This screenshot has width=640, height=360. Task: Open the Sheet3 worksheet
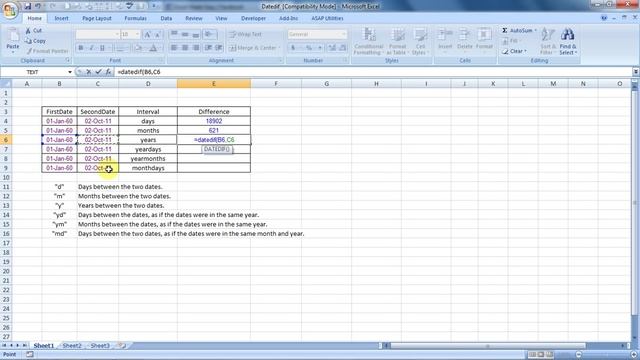100,346
